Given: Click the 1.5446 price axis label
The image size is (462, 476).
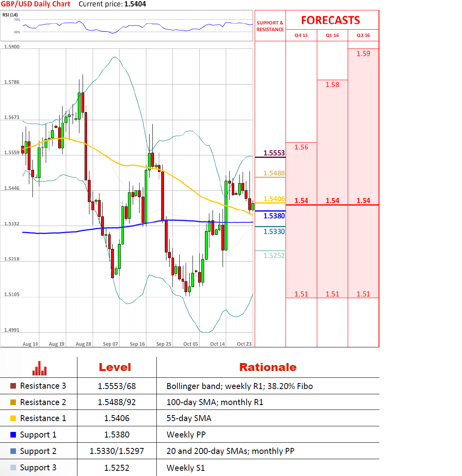Looking at the screenshot, I should point(12,188).
